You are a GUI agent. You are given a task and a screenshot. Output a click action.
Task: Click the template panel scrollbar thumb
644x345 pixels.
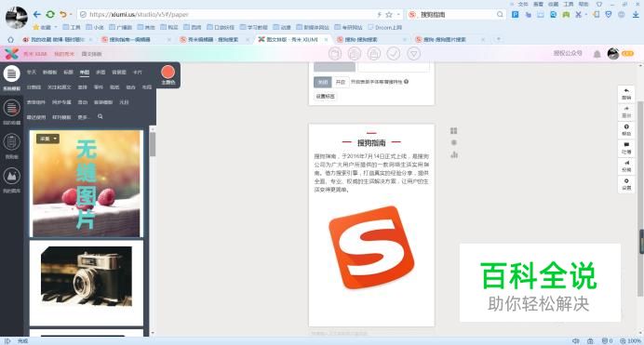click(x=153, y=144)
